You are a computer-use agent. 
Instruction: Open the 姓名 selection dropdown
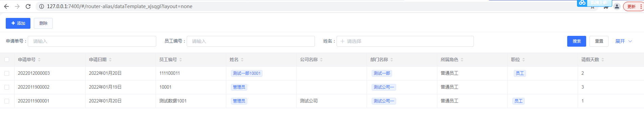405,41
